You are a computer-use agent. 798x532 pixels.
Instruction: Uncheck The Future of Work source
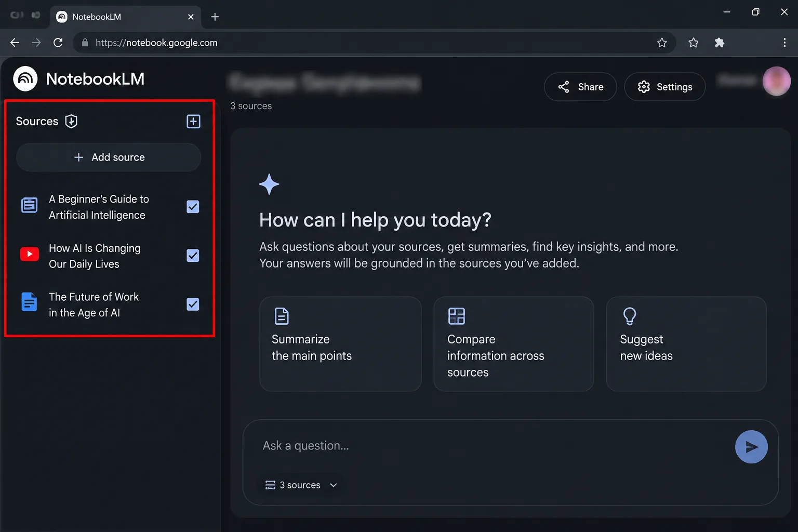coord(193,304)
